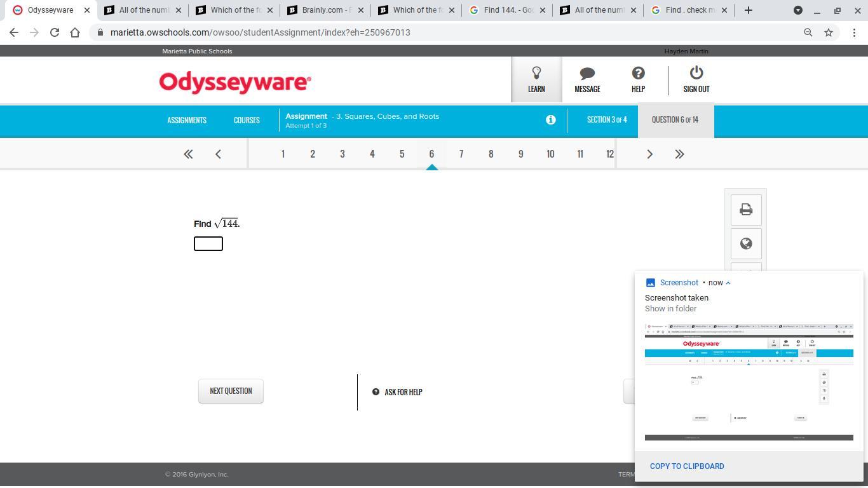View site security lock icon
This screenshot has width=868, height=488.
(x=100, y=32)
